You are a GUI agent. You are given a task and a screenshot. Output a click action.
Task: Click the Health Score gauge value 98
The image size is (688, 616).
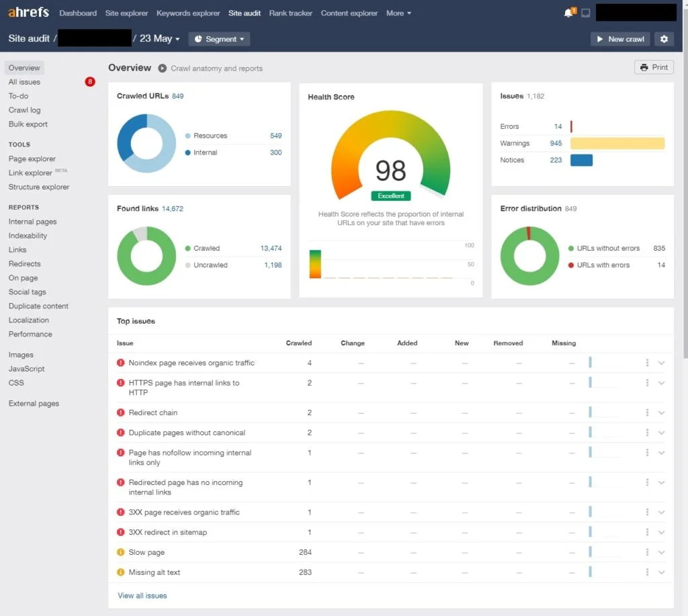pyautogui.click(x=390, y=171)
